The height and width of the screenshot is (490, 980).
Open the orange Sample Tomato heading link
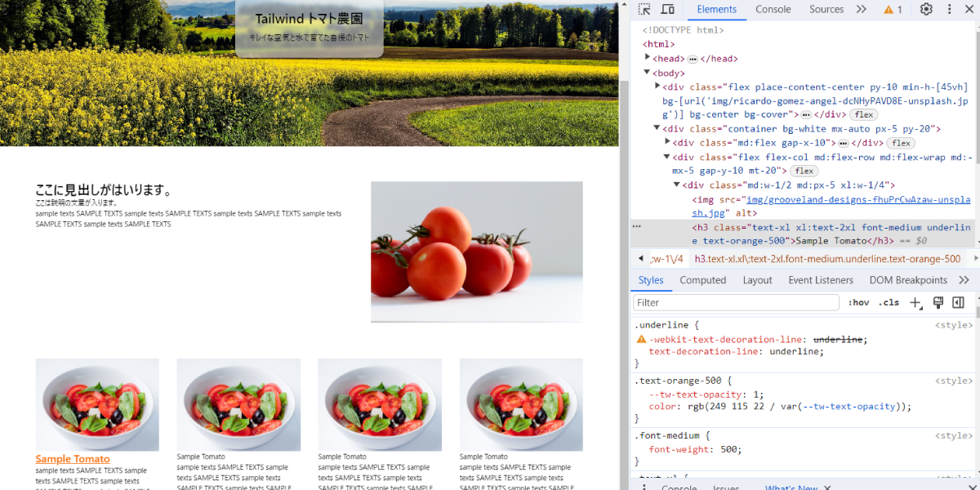point(73,459)
